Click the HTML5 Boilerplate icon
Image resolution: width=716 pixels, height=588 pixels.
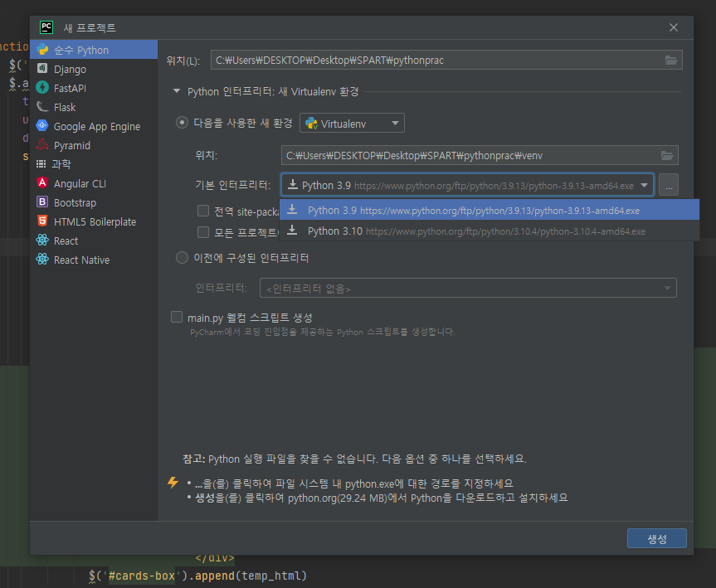pos(42,221)
